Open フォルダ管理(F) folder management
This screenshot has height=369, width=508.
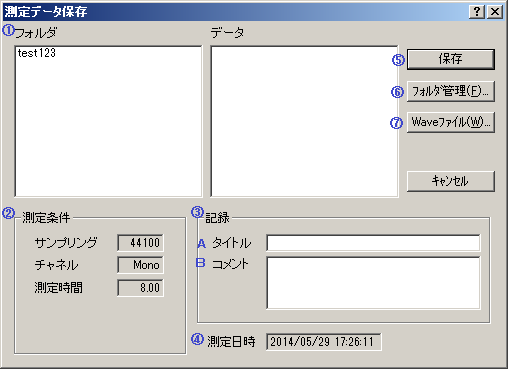[x=451, y=91]
